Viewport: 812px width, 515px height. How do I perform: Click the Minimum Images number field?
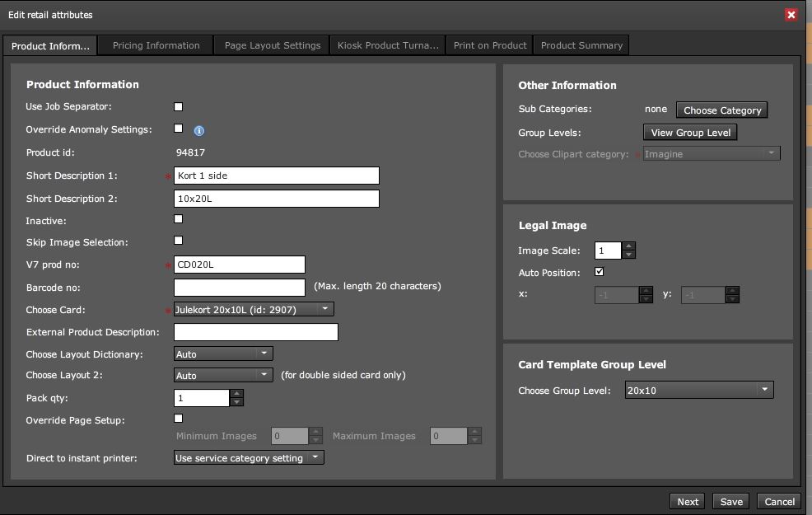click(x=290, y=436)
